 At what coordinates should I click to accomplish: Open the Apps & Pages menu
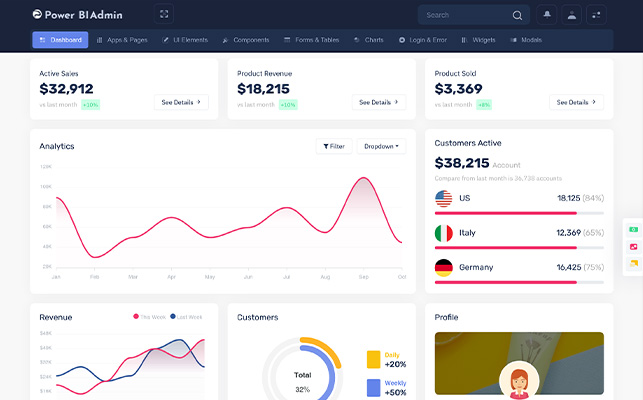[122, 40]
